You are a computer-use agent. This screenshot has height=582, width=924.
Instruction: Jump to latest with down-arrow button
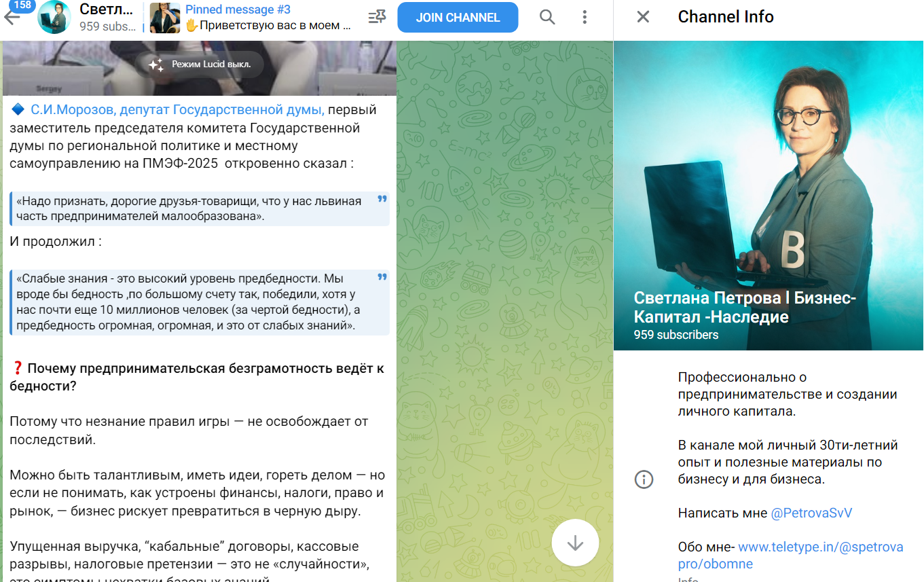tap(575, 543)
